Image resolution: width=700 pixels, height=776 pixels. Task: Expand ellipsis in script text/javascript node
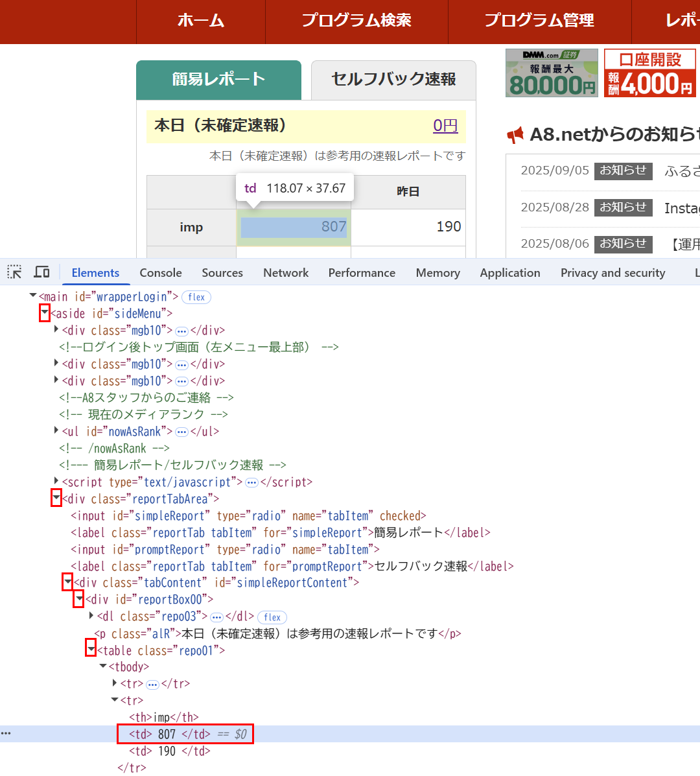[251, 482]
